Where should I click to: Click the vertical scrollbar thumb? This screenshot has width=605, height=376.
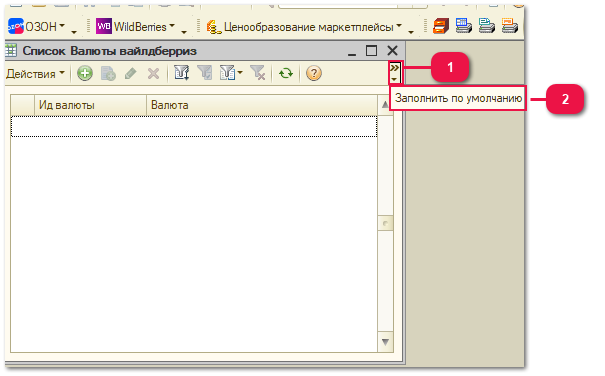(385, 223)
